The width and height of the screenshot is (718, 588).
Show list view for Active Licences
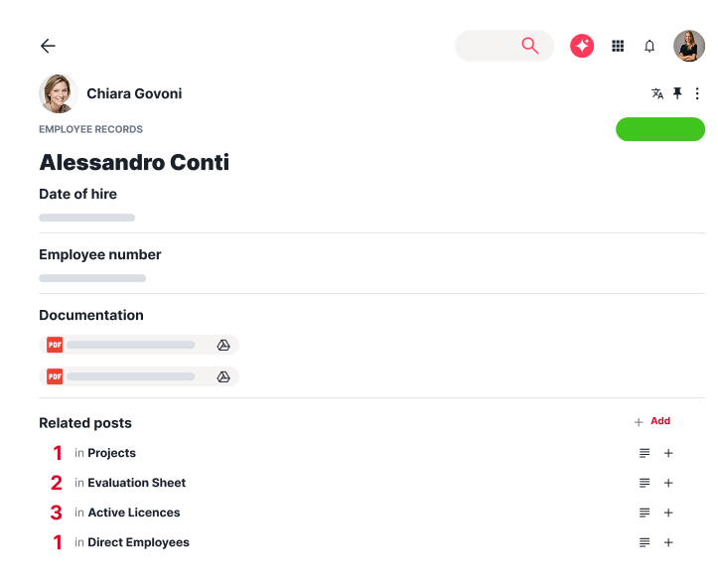pos(645,513)
